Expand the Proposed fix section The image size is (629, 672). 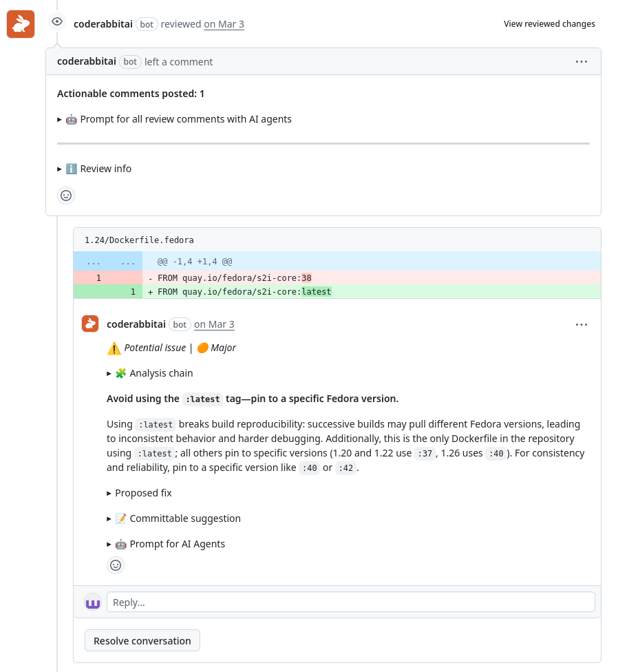143,493
